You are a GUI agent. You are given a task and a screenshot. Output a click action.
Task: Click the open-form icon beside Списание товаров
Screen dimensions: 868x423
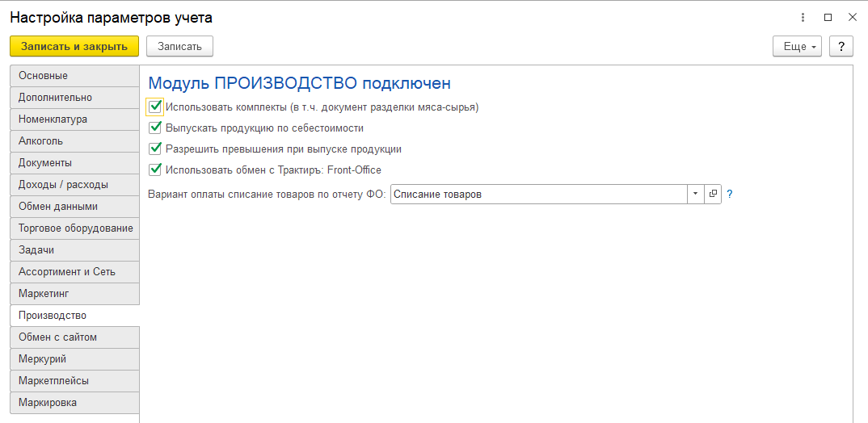713,195
